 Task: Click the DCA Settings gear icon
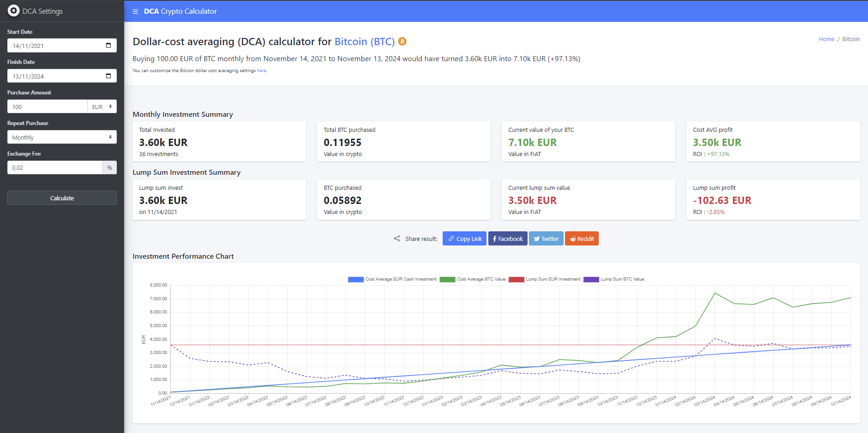[x=14, y=11]
